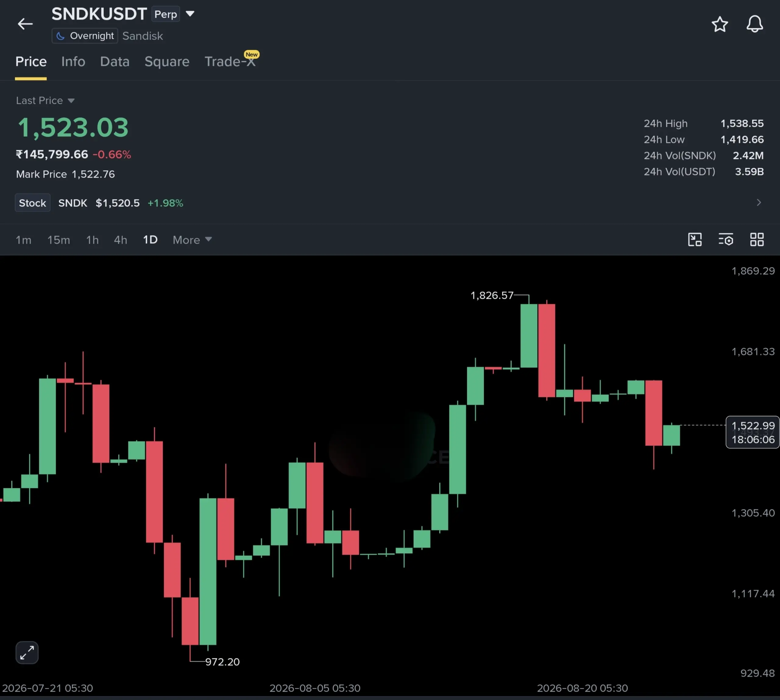Click the current price tag 1,522.99
Screen dimensions: 780x700
tap(753, 432)
